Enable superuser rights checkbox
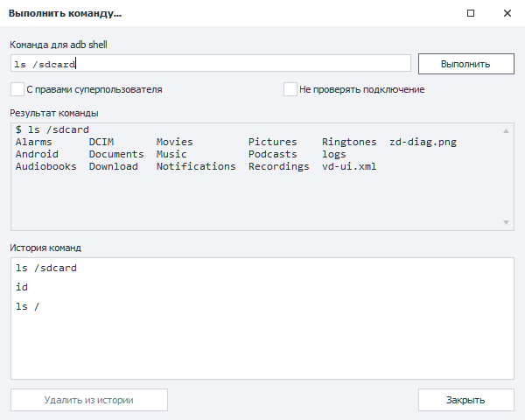This screenshot has height=420, width=525. coord(17,89)
